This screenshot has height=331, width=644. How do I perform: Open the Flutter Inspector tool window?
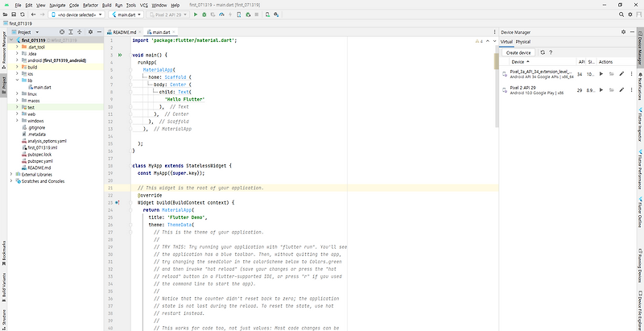[x=638, y=127]
